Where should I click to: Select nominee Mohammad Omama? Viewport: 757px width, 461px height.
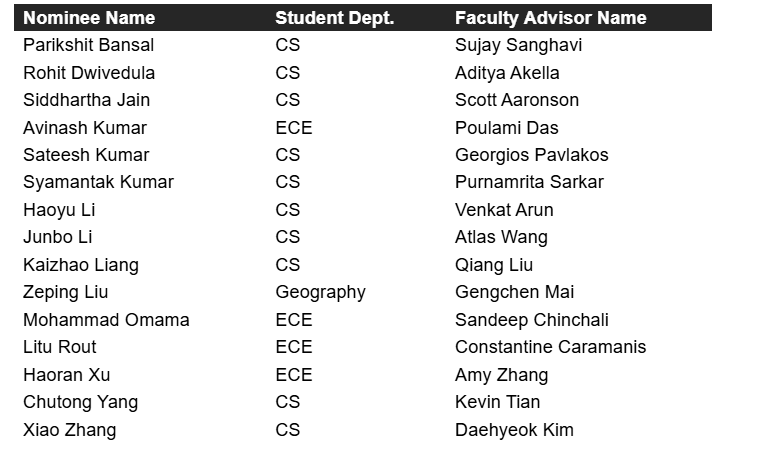(106, 320)
